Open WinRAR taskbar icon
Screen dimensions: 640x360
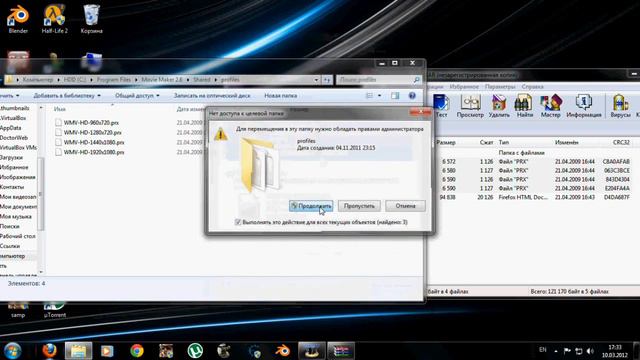point(341,351)
